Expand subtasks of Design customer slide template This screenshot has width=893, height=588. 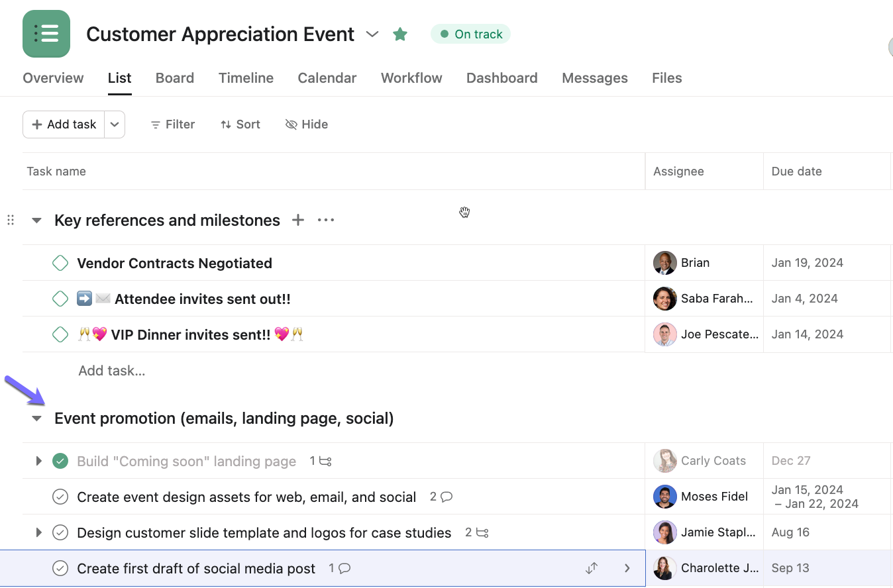coord(38,532)
